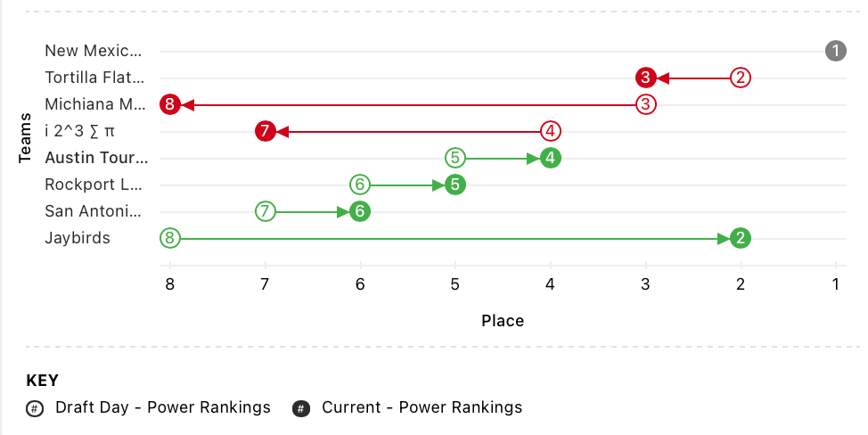This screenshot has width=868, height=435.
Task: Click the Michiana M... team label
Action: (x=94, y=104)
